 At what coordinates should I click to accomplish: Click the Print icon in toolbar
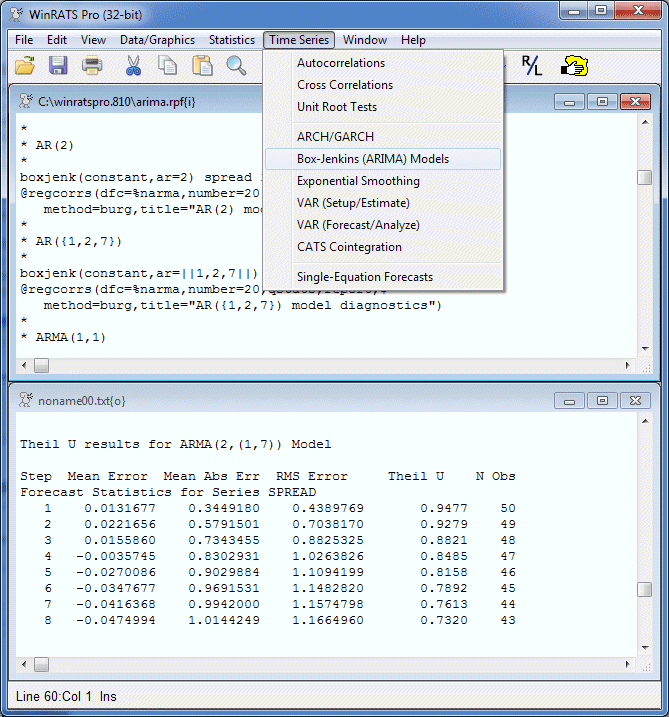click(x=92, y=66)
